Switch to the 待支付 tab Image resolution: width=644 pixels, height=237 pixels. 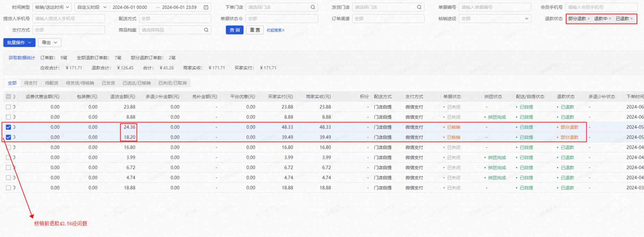(x=31, y=83)
